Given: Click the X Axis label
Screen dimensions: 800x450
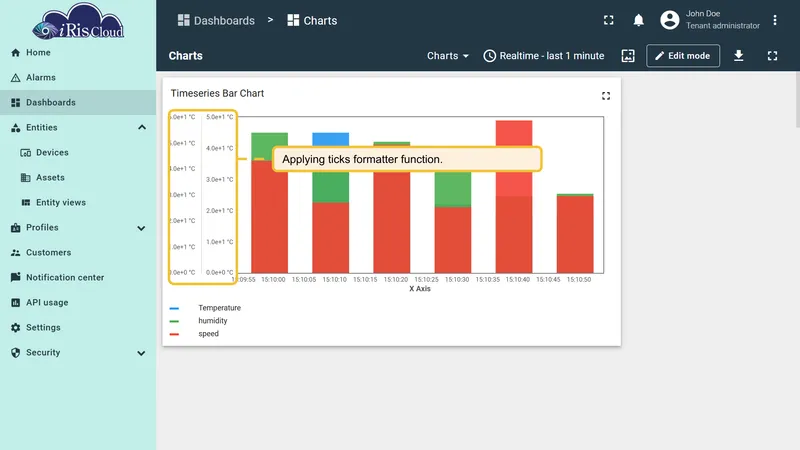Looking at the screenshot, I should point(419,289).
